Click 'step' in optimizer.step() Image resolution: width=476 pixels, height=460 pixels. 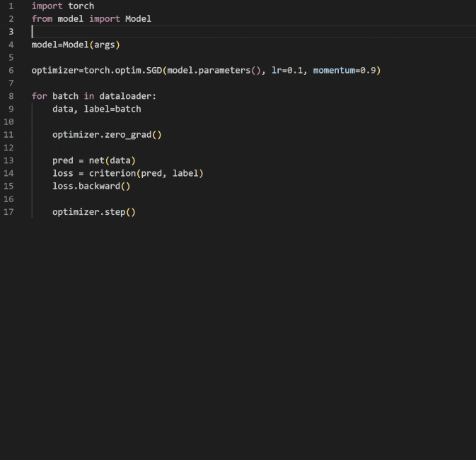115,212
